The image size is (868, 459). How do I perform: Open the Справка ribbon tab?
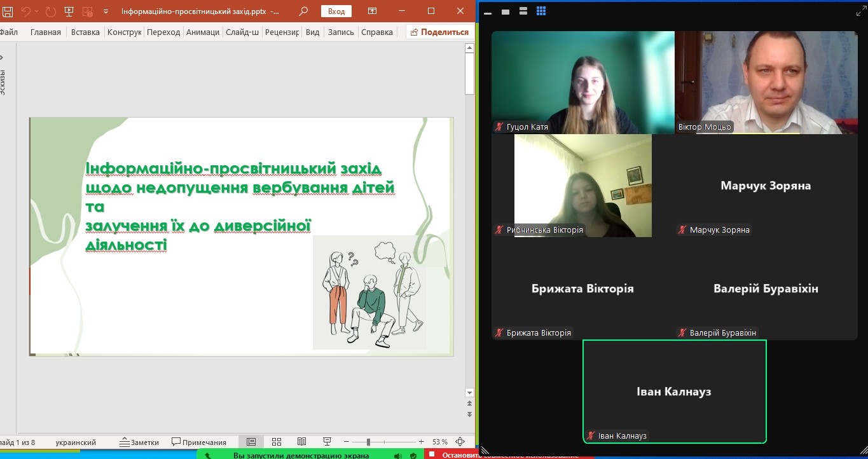pyautogui.click(x=377, y=32)
